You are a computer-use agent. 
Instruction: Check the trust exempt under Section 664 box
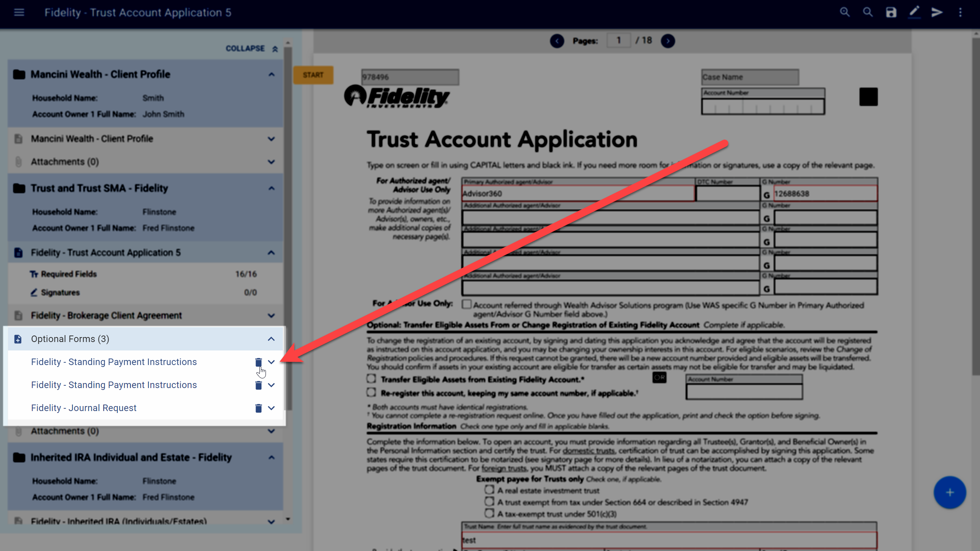point(489,502)
